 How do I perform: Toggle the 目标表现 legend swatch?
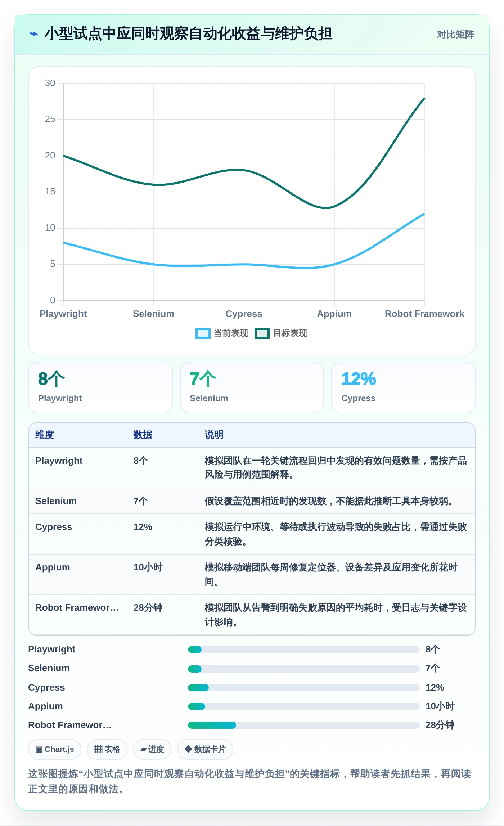pyautogui.click(x=262, y=333)
